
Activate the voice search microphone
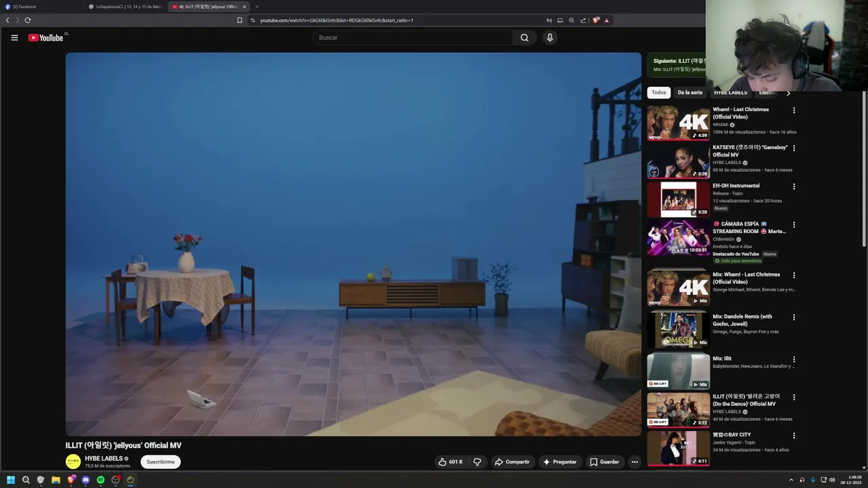pyautogui.click(x=550, y=38)
